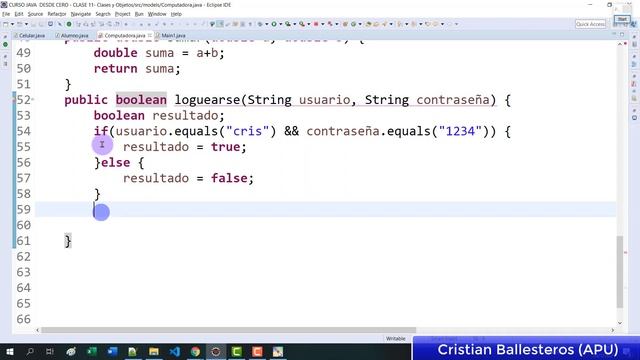Screen dimensions: 640x360
Task: Click the vertical scrollbar thumb
Action: pyautogui.click(x=620, y=271)
